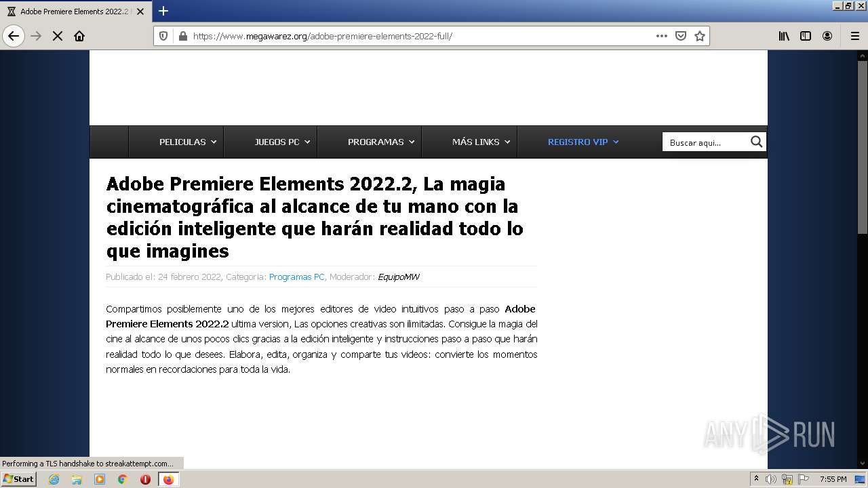Click the search magnifier icon on site
868x488 pixels.
(756, 142)
